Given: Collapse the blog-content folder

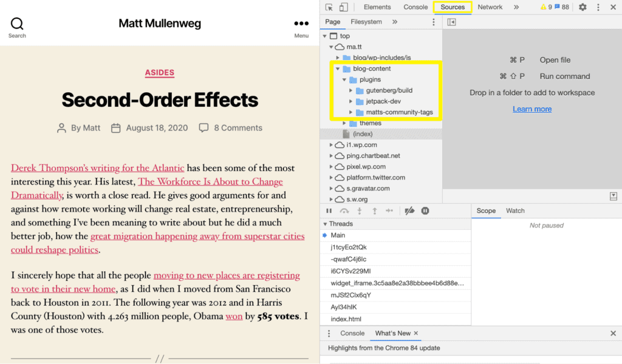Looking at the screenshot, I should point(338,69).
